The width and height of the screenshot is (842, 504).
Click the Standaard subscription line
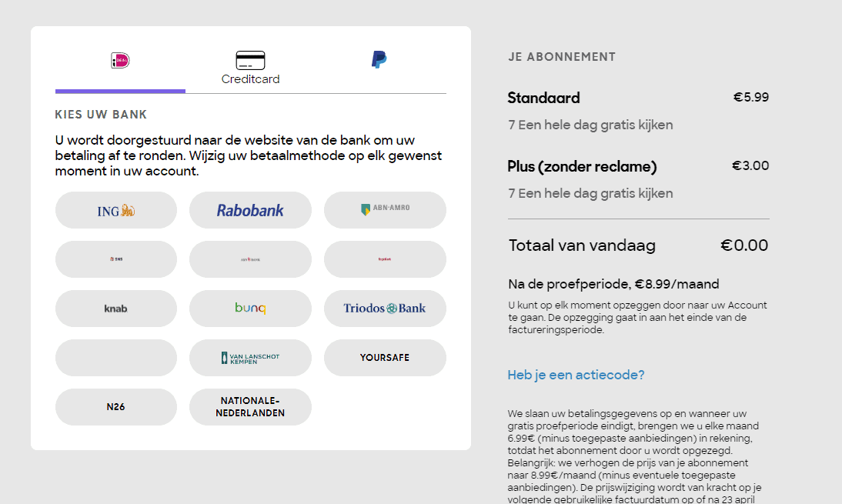[x=543, y=98]
